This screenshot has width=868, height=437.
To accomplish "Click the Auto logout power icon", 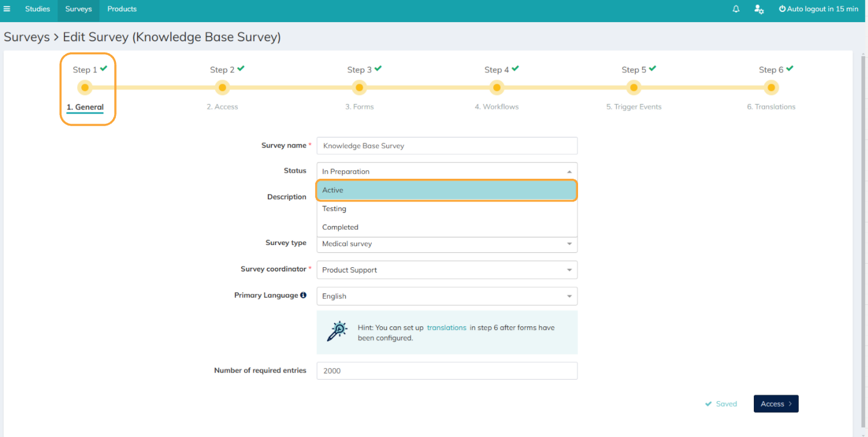I will (x=782, y=9).
